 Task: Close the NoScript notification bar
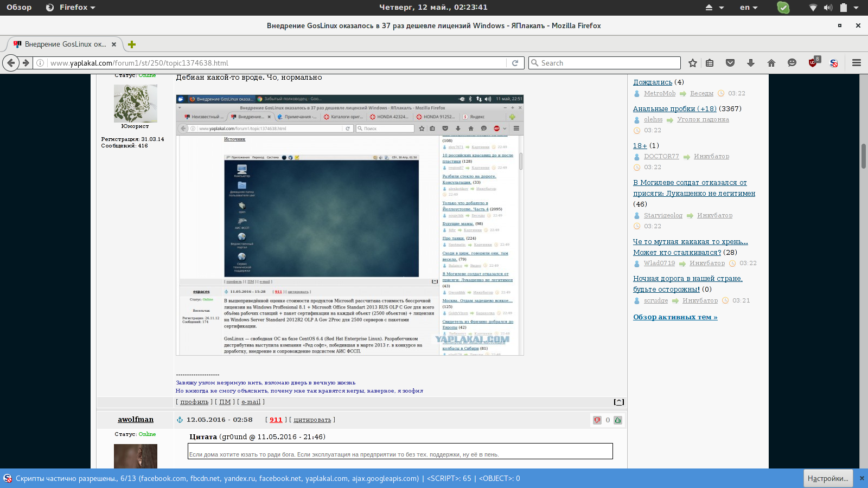[862, 478]
